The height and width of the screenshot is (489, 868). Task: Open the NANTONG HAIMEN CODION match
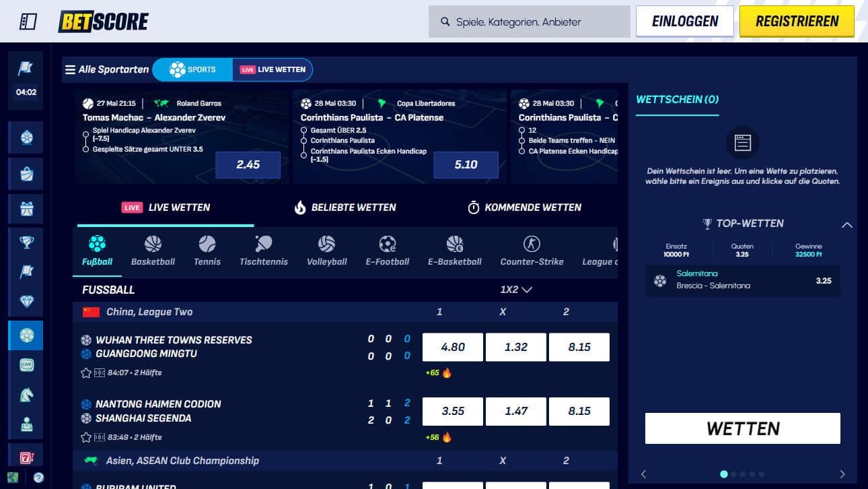click(158, 404)
